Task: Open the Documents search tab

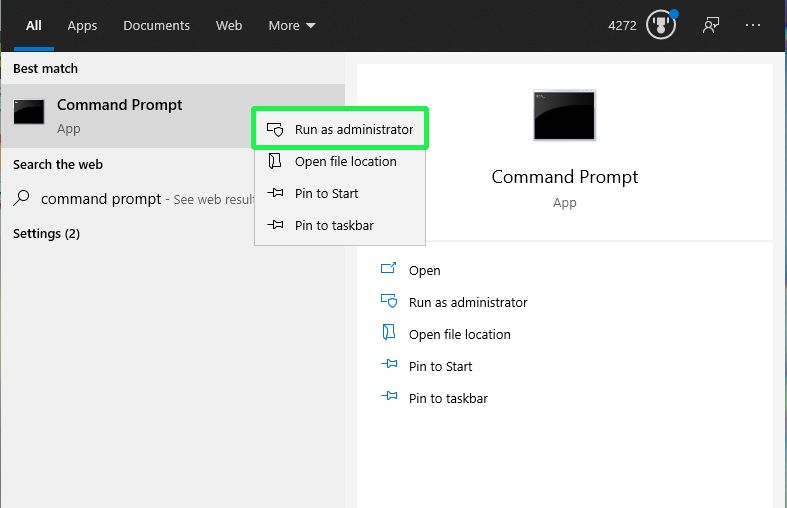Action: coord(156,26)
